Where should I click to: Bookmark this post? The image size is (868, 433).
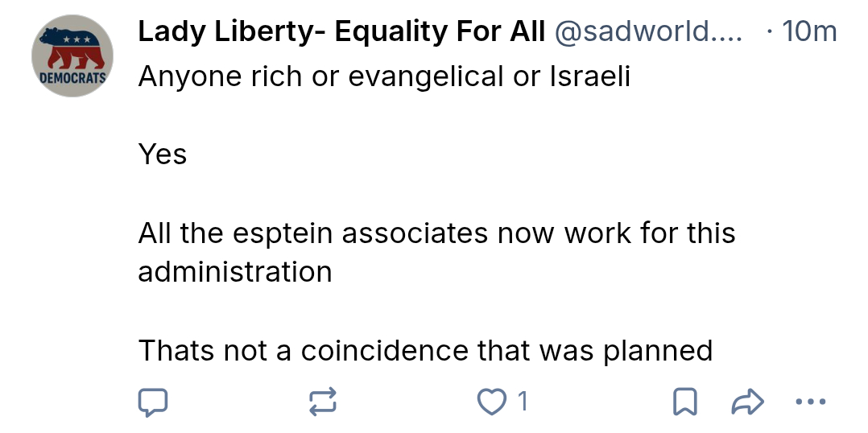684,402
